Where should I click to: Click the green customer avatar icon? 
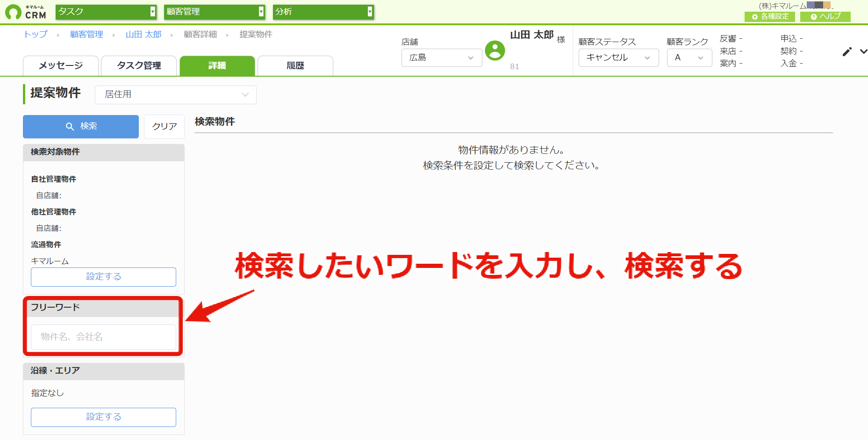click(495, 50)
